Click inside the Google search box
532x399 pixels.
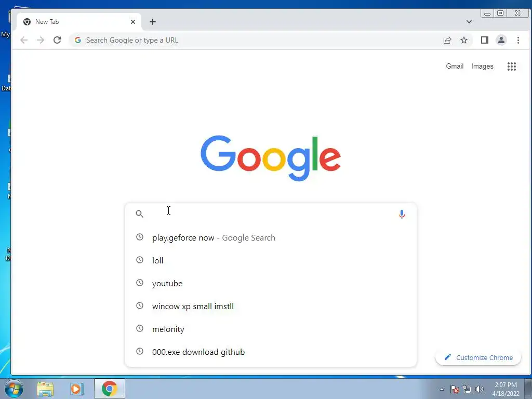tap(271, 214)
